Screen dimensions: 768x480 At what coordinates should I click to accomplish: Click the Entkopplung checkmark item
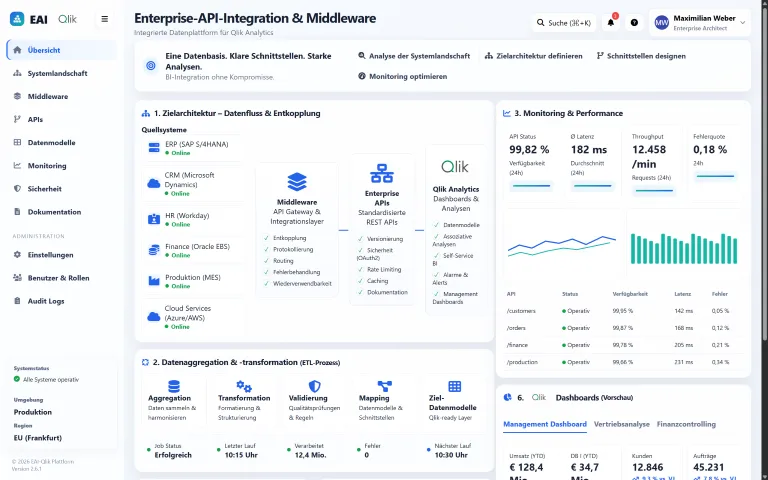pos(285,238)
